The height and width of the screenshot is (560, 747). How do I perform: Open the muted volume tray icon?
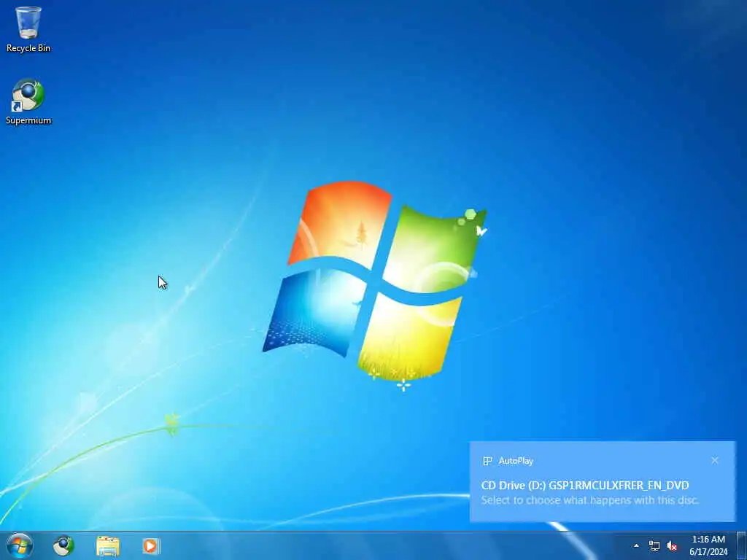672,545
